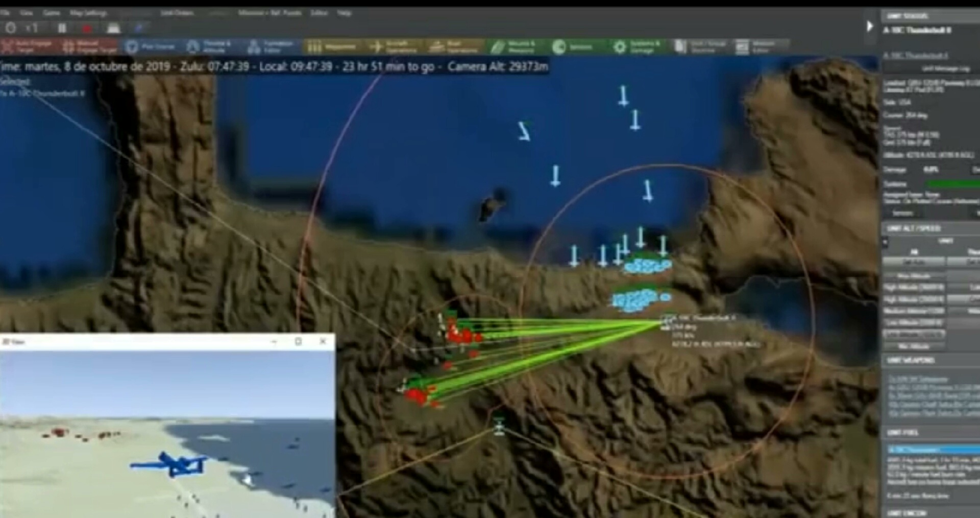The image size is (980, 518).
Task: Maximize the 3D view window
Action: (299, 341)
